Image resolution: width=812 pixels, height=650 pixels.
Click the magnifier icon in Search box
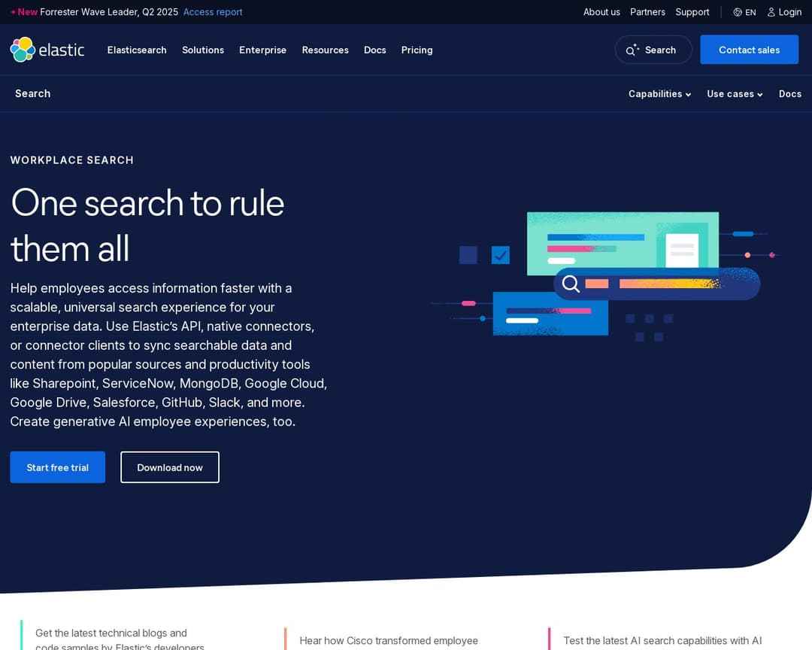coord(632,50)
